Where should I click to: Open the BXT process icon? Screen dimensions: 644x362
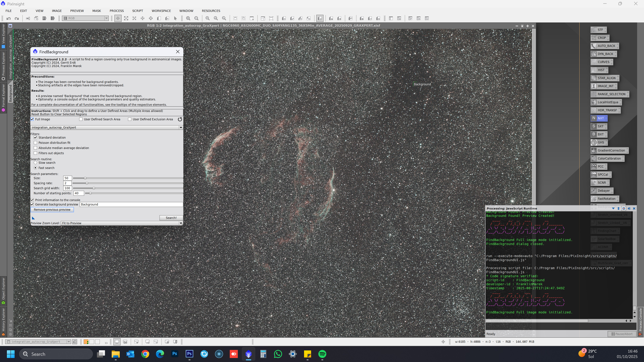599,134
